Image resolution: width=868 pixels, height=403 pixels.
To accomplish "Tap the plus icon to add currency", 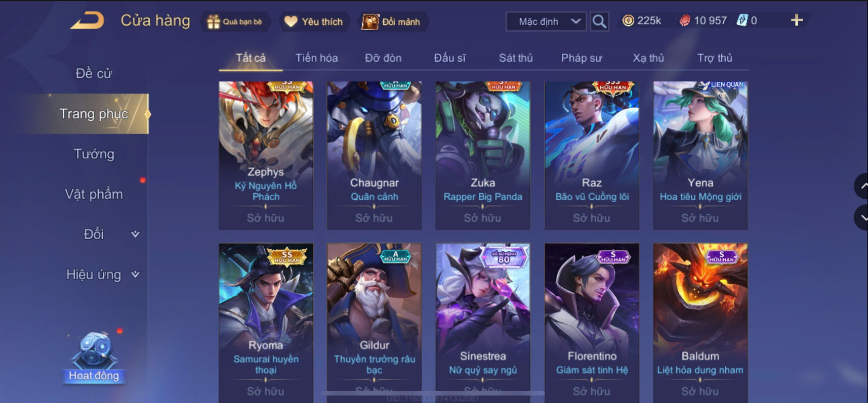I will click(x=797, y=20).
